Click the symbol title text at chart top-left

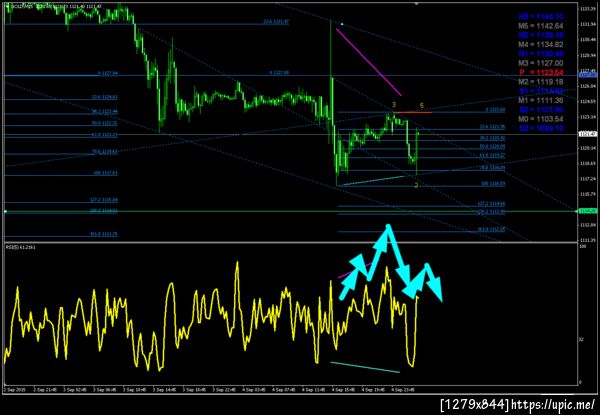coord(56,7)
